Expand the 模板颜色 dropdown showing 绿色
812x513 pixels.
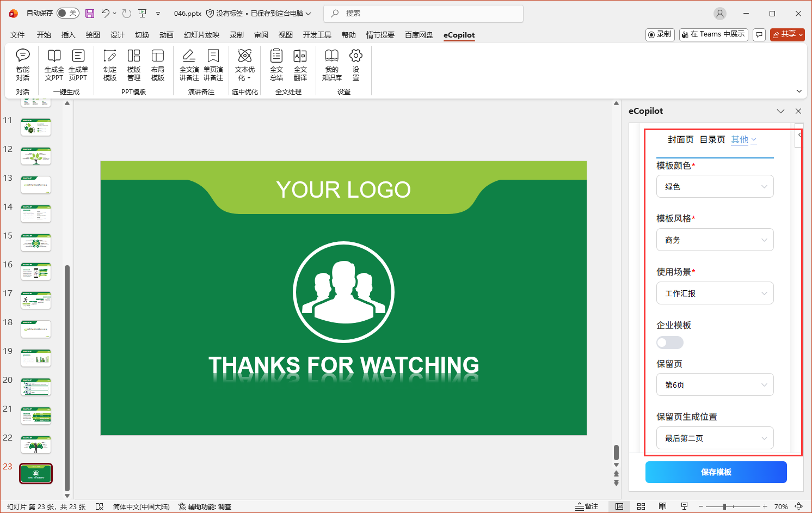tap(715, 187)
